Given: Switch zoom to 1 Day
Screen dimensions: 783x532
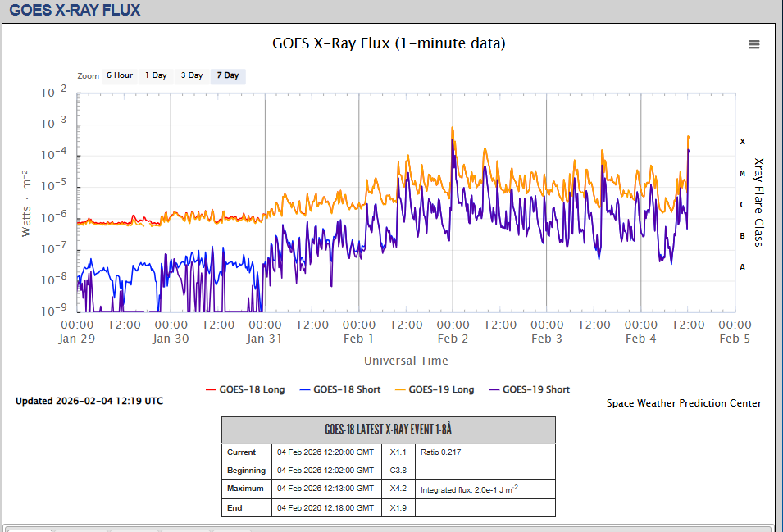Looking at the screenshot, I should [156, 75].
